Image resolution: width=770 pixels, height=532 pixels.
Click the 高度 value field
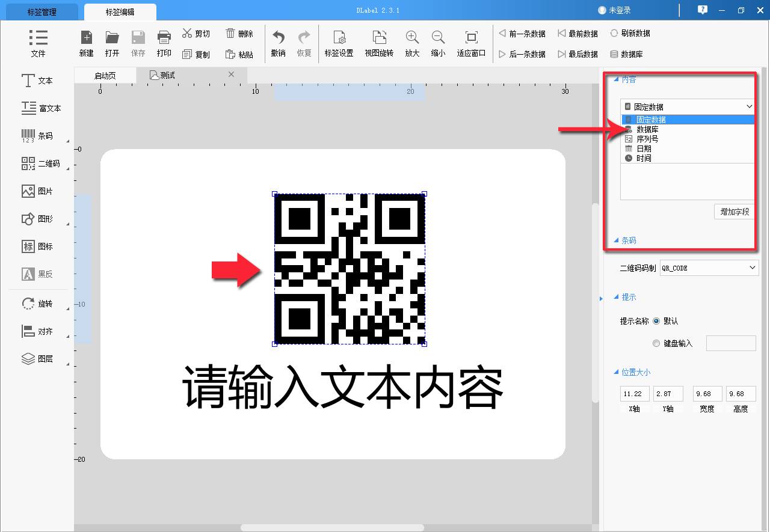tap(741, 394)
